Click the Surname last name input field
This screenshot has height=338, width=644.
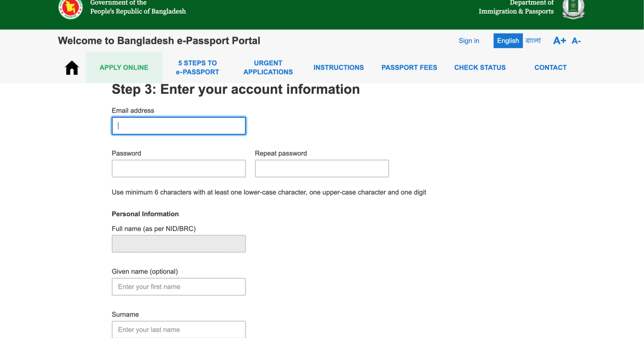(x=179, y=330)
